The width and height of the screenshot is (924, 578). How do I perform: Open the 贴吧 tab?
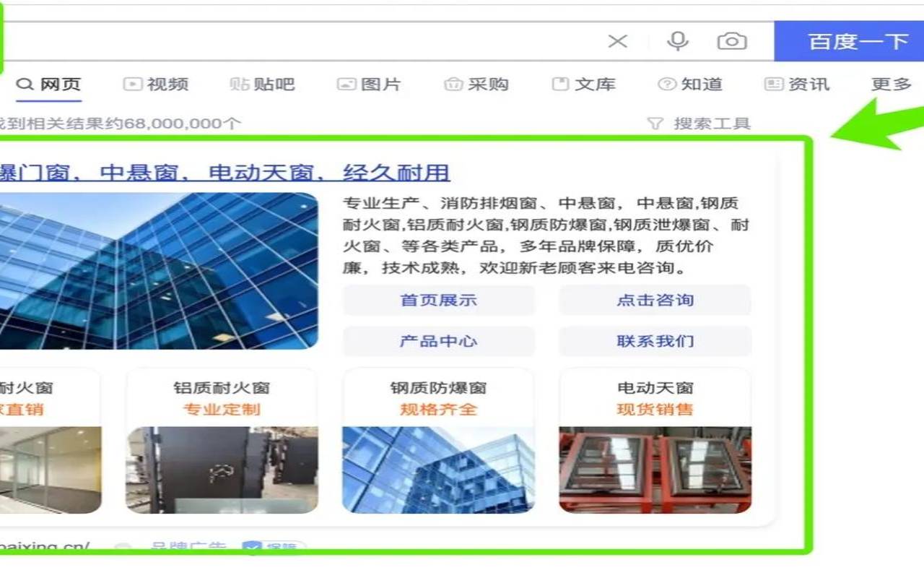point(262,85)
